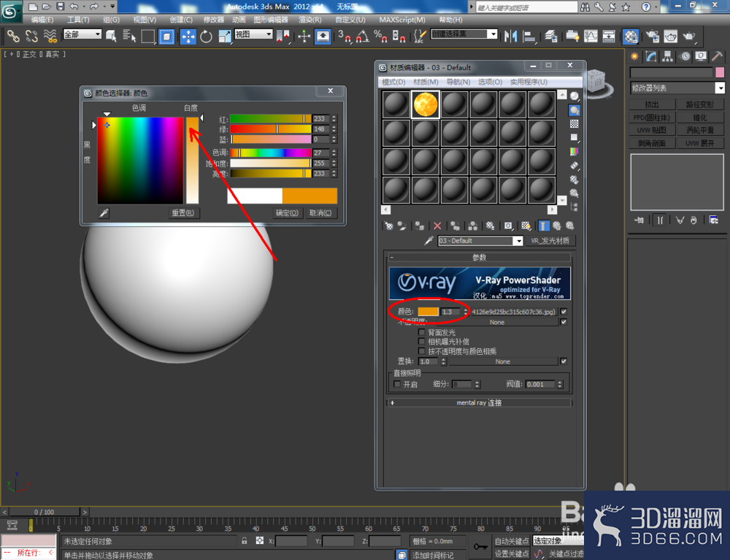The image size is (730, 560).
Task: Click the Unlink Selection icon
Action: click(31, 36)
